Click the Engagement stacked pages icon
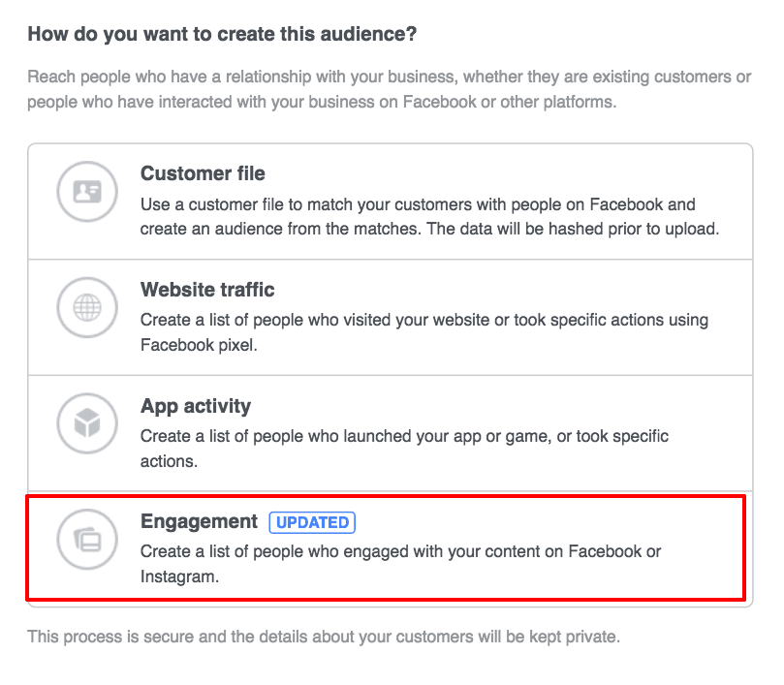784x685 pixels. [87, 540]
